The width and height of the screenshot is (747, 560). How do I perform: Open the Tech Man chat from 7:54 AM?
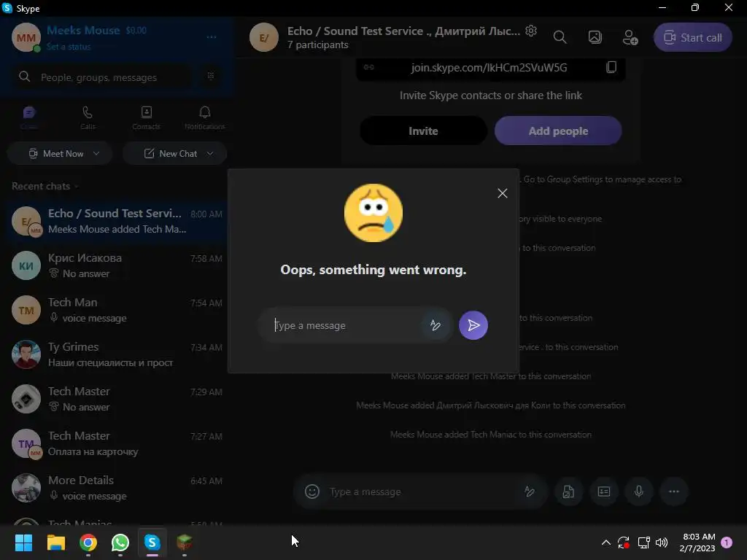[x=117, y=310]
